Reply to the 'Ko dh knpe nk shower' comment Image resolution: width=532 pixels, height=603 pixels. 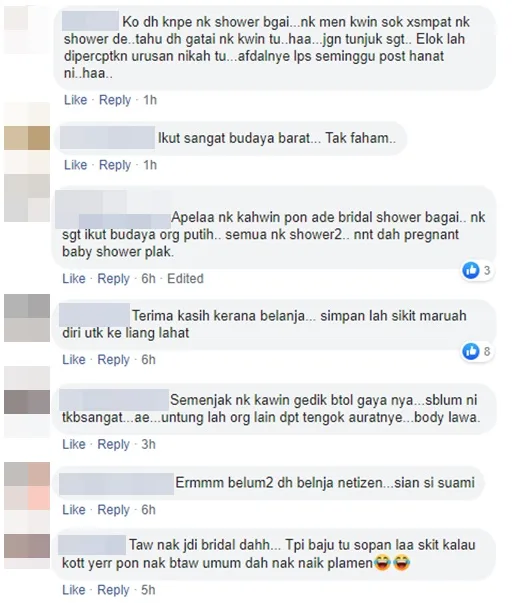115,100
